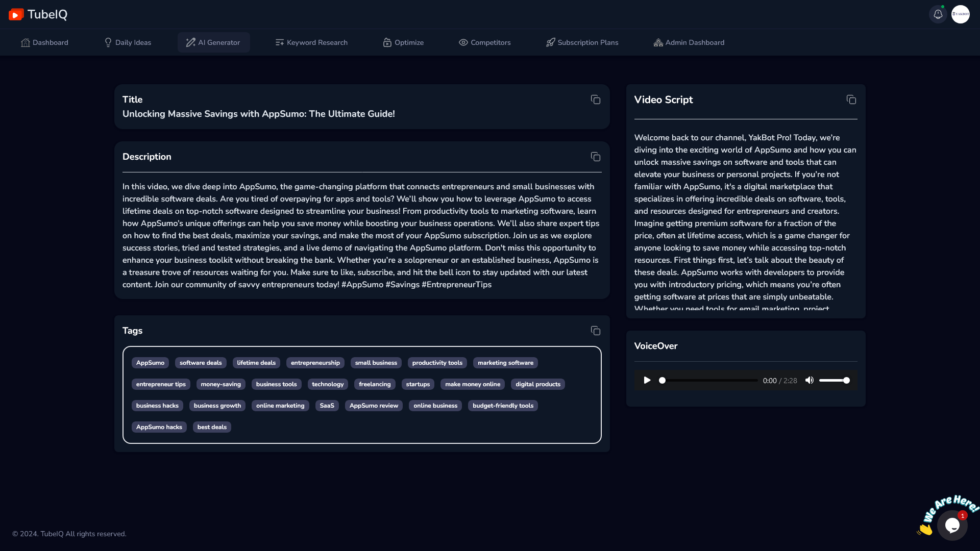The height and width of the screenshot is (551, 980).
Task: Open the Optimize page
Action: (x=403, y=42)
